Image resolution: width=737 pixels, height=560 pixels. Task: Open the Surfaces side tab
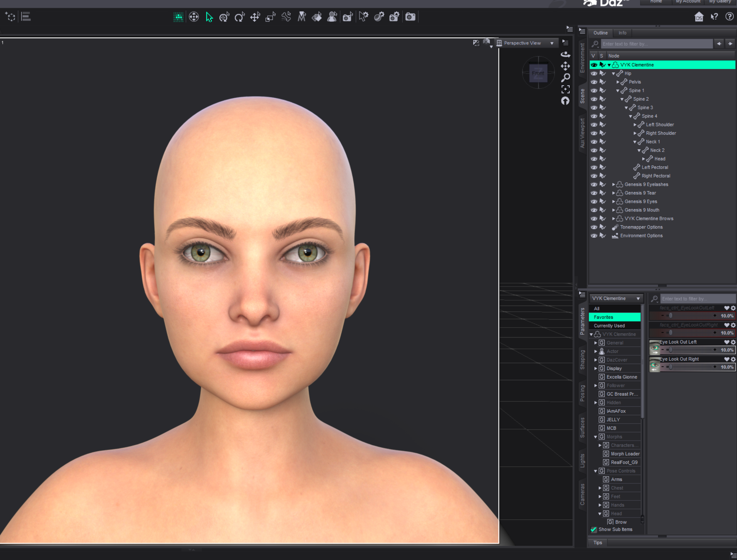pos(582,428)
